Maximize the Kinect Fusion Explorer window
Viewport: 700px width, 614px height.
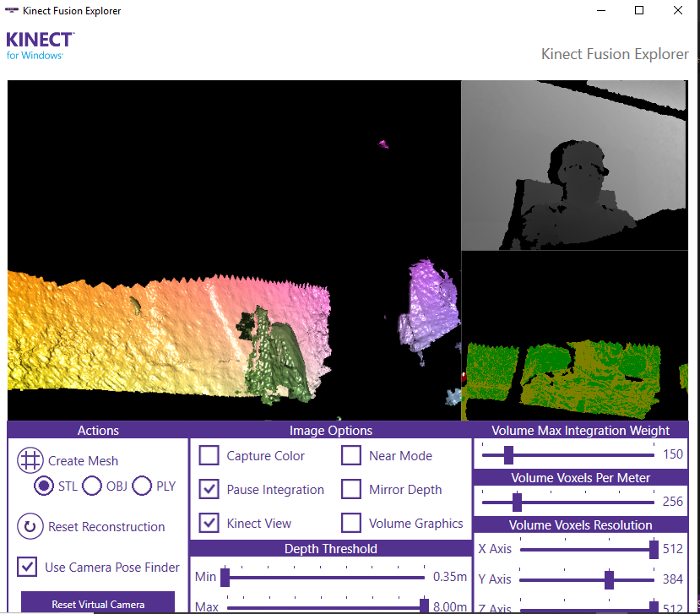click(639, 10)
